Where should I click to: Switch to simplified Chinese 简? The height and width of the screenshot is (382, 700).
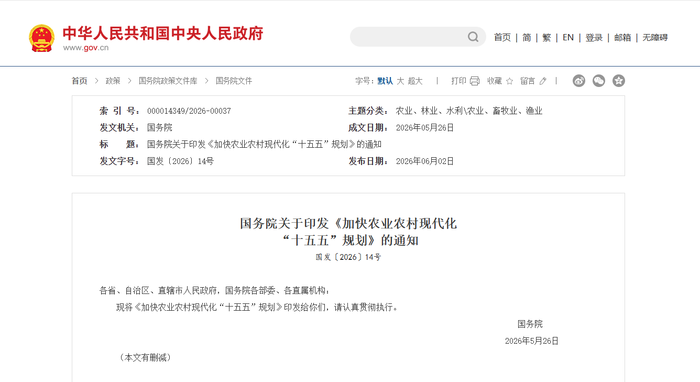[x=527, y=37]
